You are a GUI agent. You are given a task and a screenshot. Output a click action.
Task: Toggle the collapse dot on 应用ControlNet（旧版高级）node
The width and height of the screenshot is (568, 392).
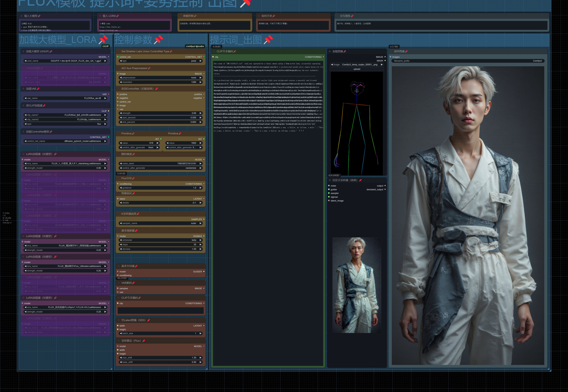tap(118, 89)
